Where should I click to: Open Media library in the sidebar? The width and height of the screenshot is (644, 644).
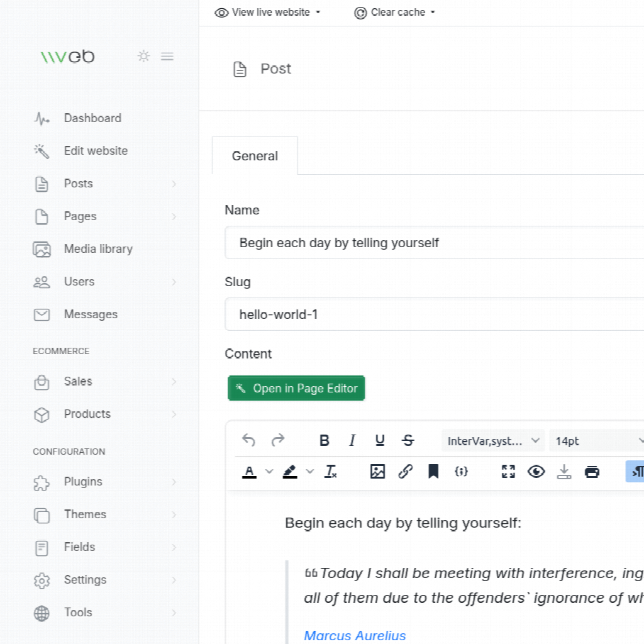pos(98,249)
